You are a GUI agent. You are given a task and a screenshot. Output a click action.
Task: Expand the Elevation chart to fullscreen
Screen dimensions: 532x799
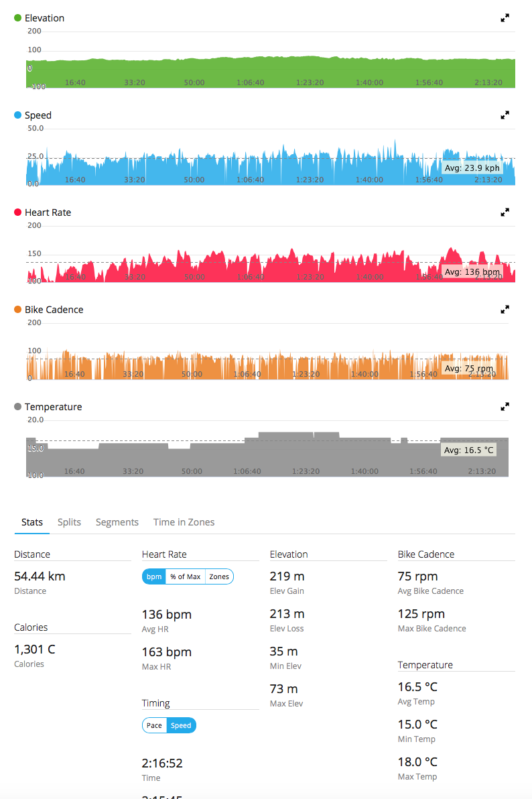505,18
